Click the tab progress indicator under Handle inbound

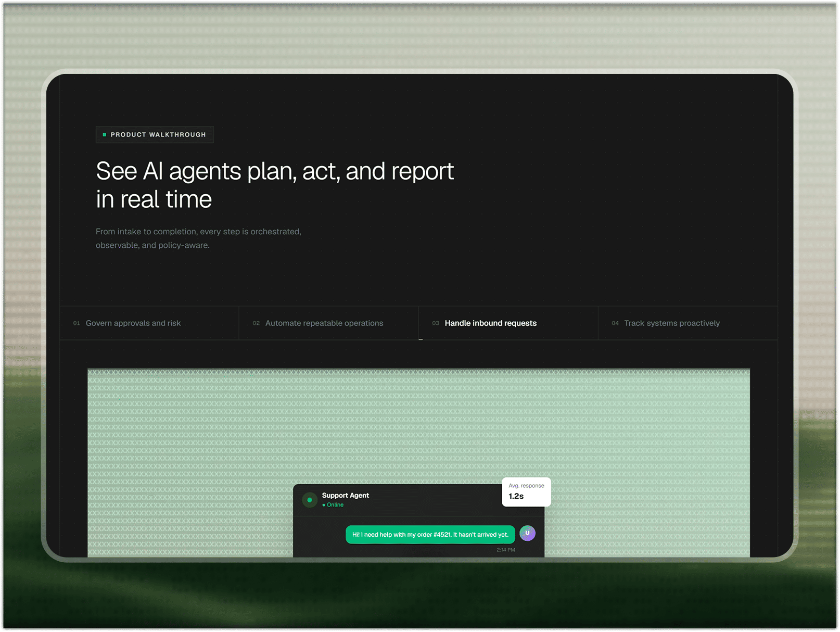click(x=421, y=339)
